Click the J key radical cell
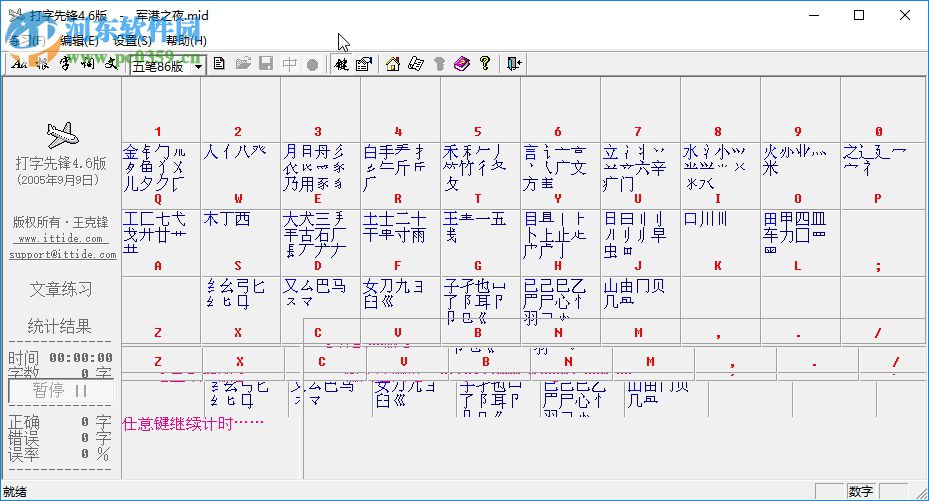 640,242
